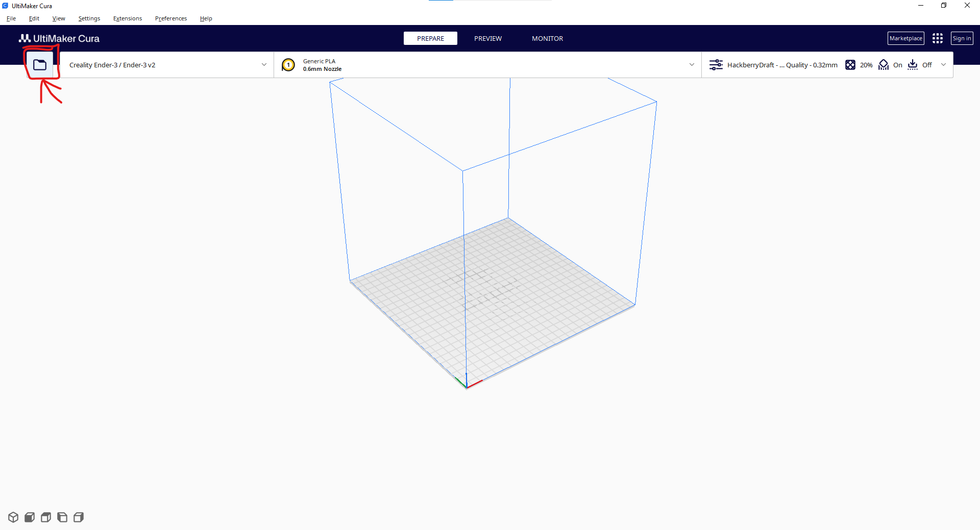The image size is (980, 530).
Task: Open the View menu
Action: [59, 18]
